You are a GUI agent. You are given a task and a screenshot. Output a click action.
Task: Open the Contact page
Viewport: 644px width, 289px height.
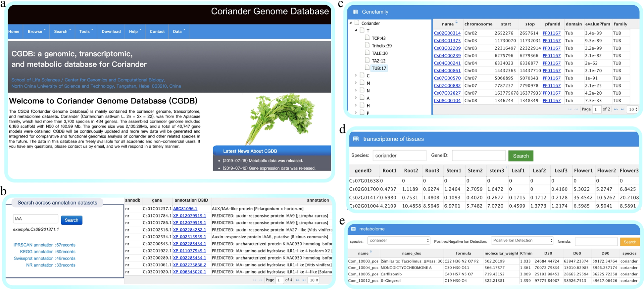(157, 31)
